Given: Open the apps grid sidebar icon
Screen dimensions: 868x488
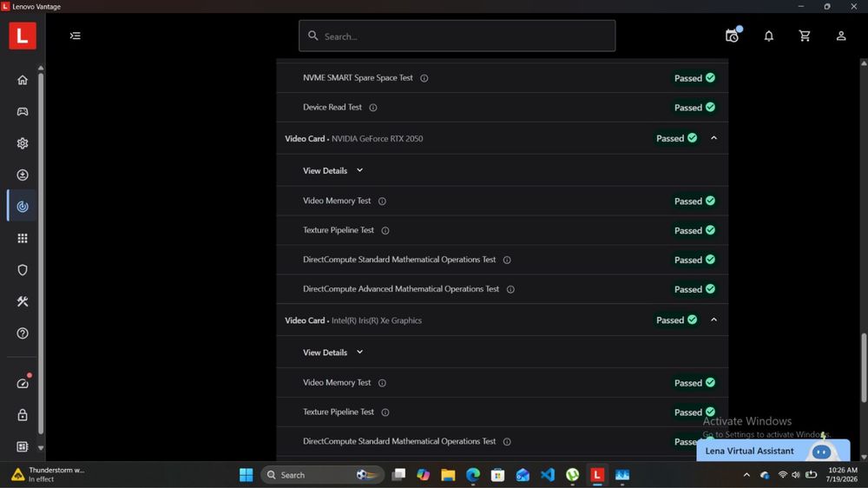Looking at the screenshot, I should tap(23, 238).
